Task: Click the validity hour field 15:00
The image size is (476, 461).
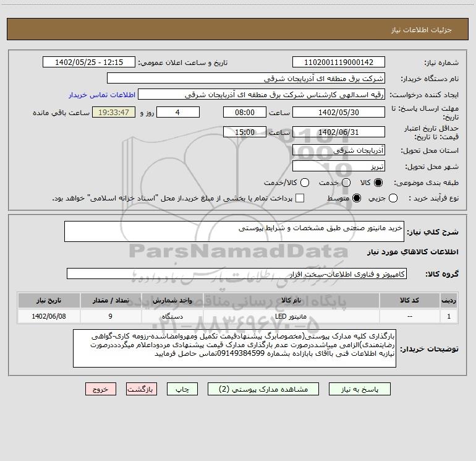Action: (x=245, y=132)
